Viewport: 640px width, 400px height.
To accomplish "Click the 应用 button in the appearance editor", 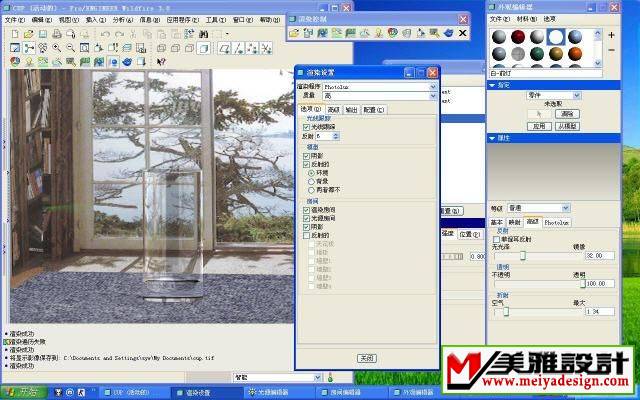I will click(539, 126).
